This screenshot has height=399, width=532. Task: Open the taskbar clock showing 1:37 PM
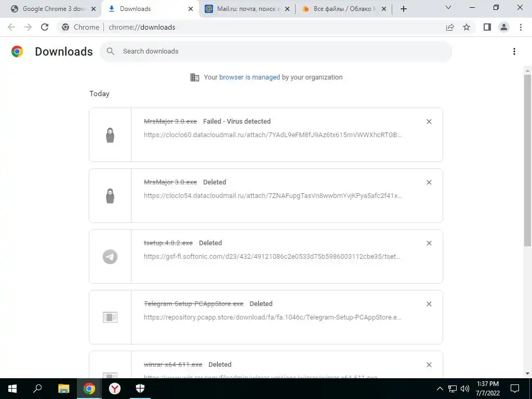(x=488, y=389)
